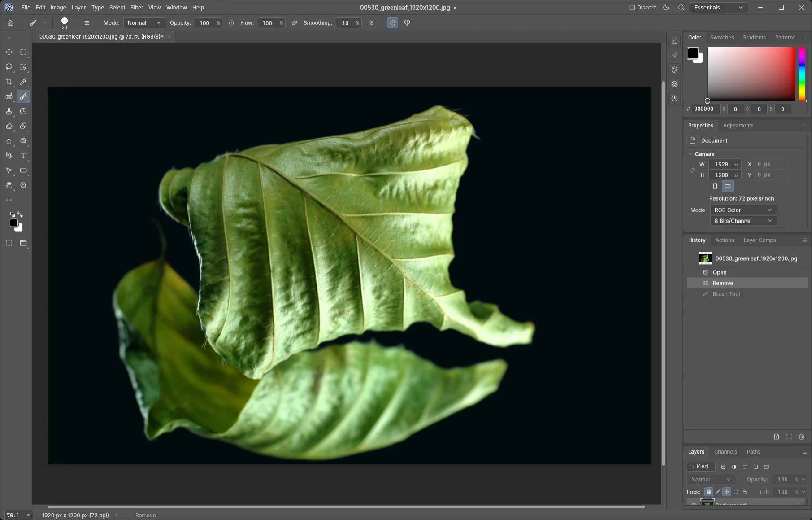Open the search magnifier in title bar
The image size is (812, 520).
pyautogui.click(x=681, y=8)
